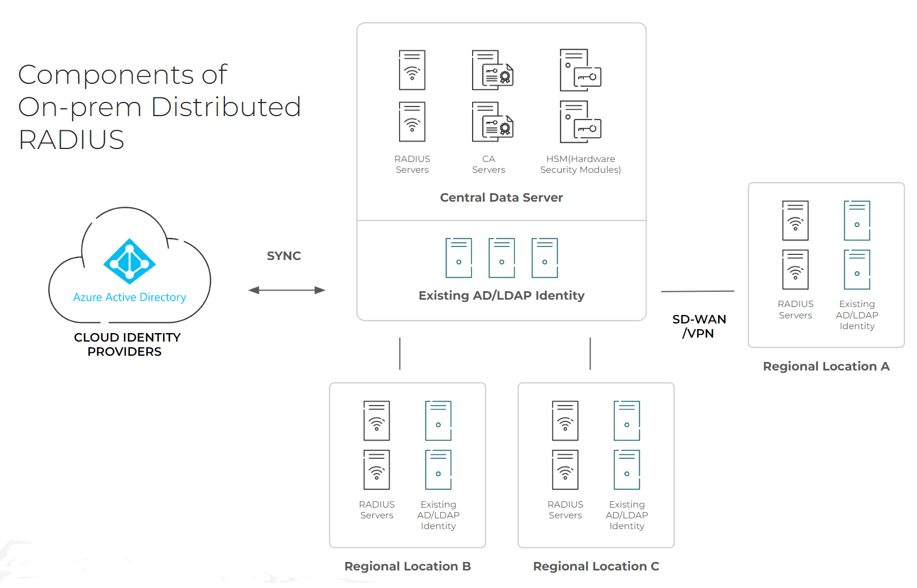Select the RADIUS Servers icon in Regional Location C
Screen dimensions: 917x588
564,421
